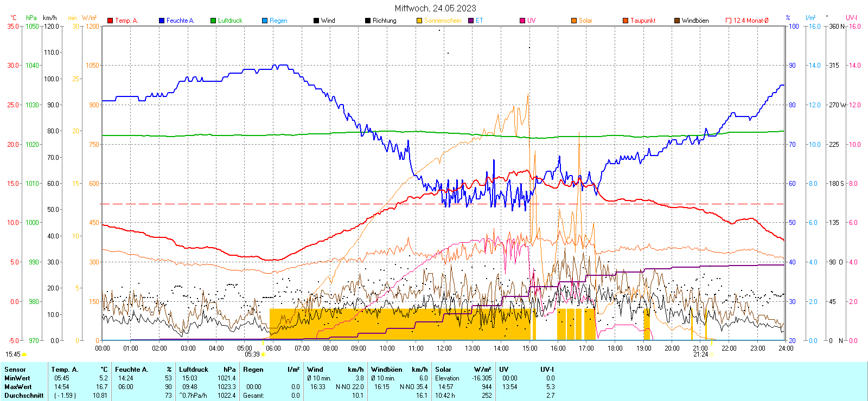Click the Taupunkt legend label
Viewport: 868px width, 401px height.
(x=643, y=21)
